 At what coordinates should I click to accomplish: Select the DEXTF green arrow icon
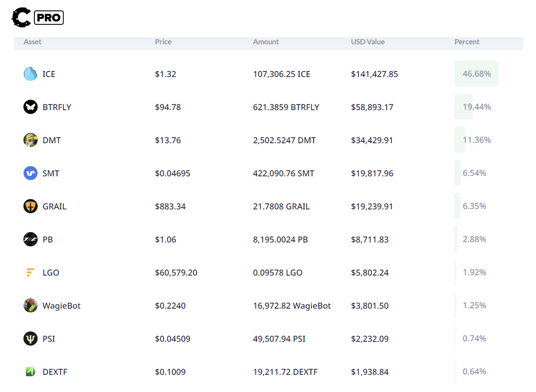point(30,371)
